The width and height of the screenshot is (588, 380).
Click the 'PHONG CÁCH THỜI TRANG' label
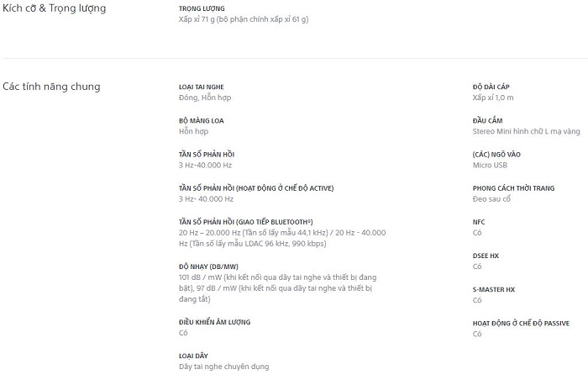pyautogui.click(x=515, y=188)
